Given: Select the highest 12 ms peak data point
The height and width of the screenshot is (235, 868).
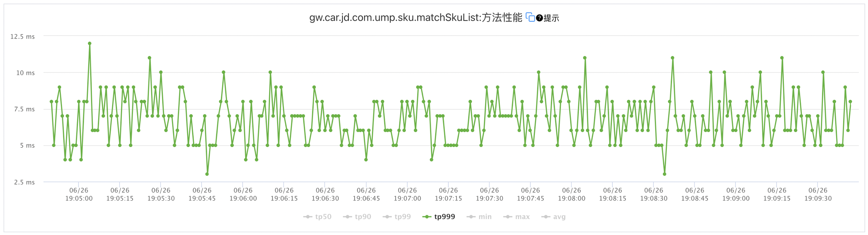Looking at the screenshot, I should pos(90,44).
